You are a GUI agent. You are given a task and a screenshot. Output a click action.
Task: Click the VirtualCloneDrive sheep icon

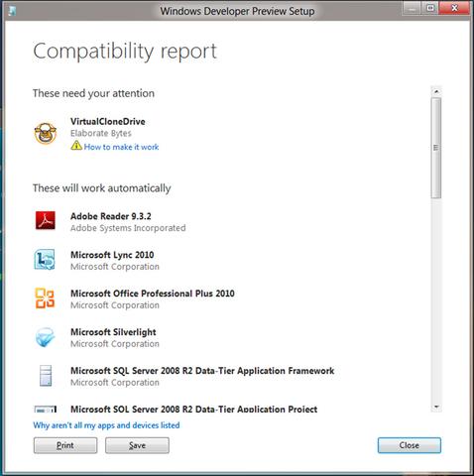coord(46,133)
